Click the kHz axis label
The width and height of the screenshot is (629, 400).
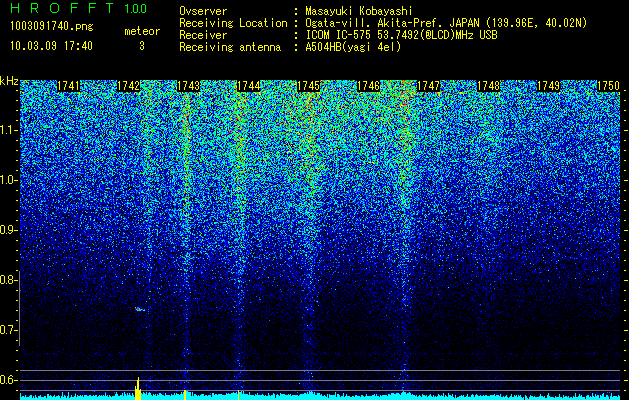[x=9, y=81]
